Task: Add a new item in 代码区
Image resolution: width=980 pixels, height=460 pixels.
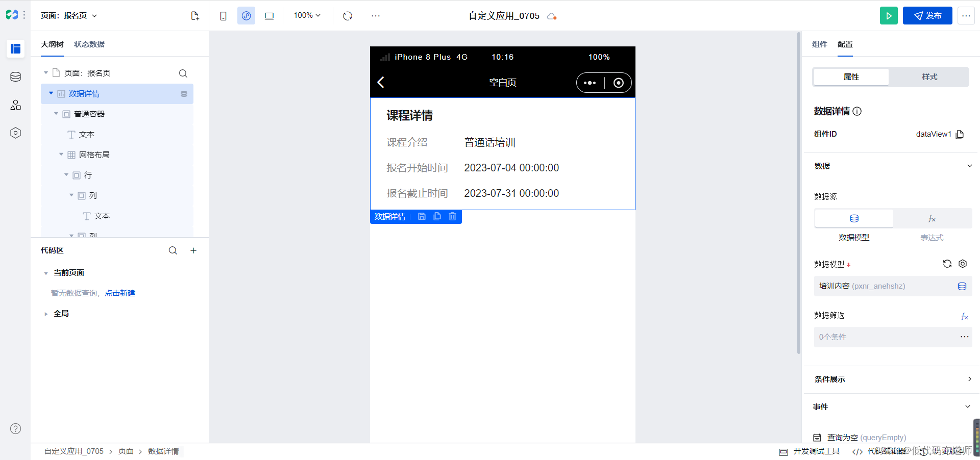Action: point(193,250)
